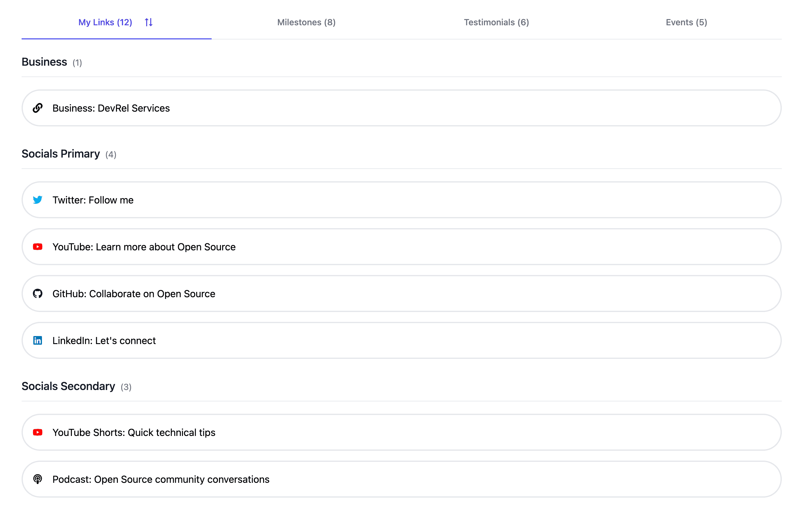The height and width of the screenshot is (505, 812).
Task: Click the (3) count beside Socials Secondary
Action: coord(126,387)
